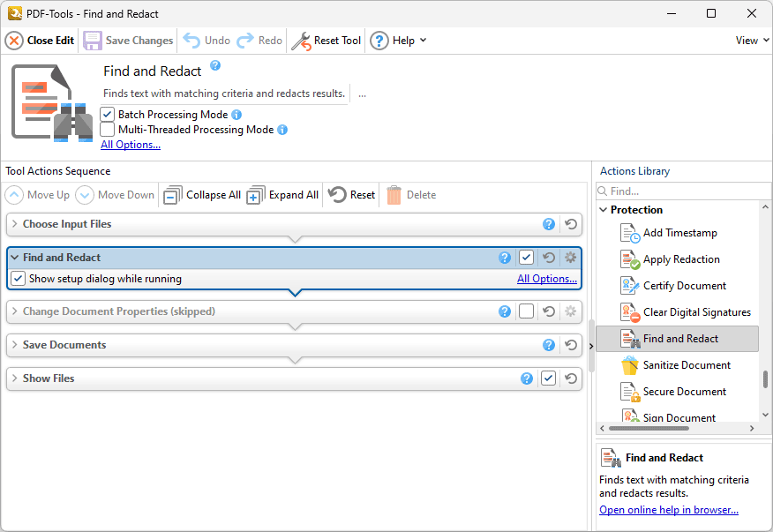Uncheck the Find and Redact step enable checkbox

527,258
